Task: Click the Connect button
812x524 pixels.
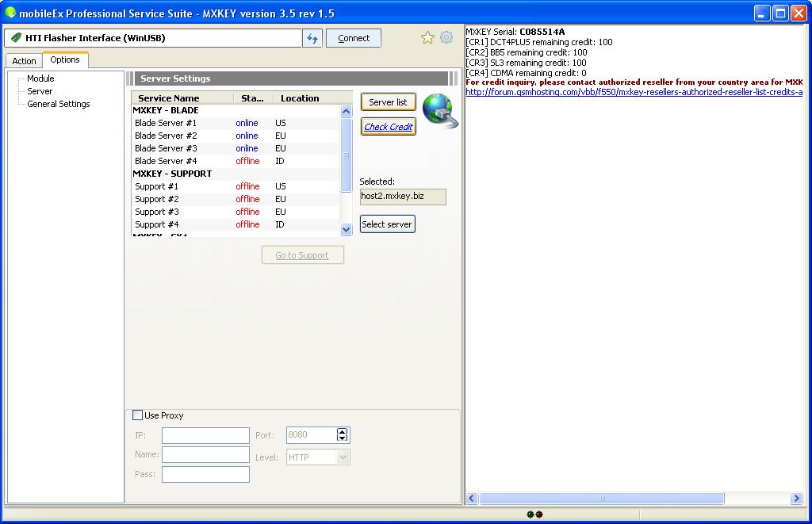Action: 354,38
